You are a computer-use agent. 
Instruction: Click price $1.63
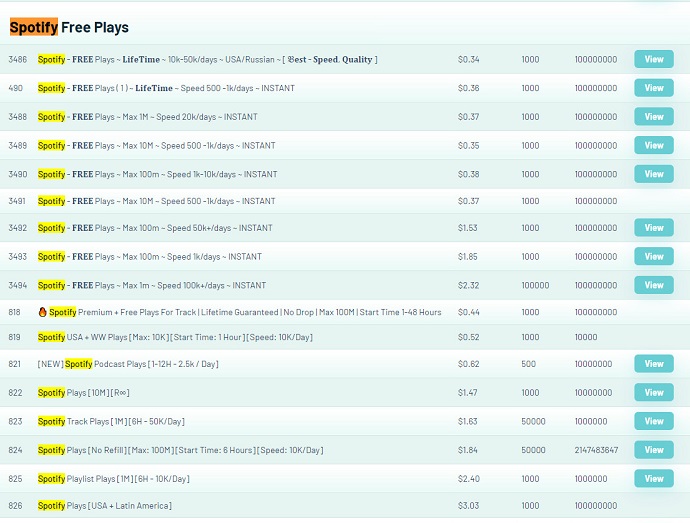(467, 421)
